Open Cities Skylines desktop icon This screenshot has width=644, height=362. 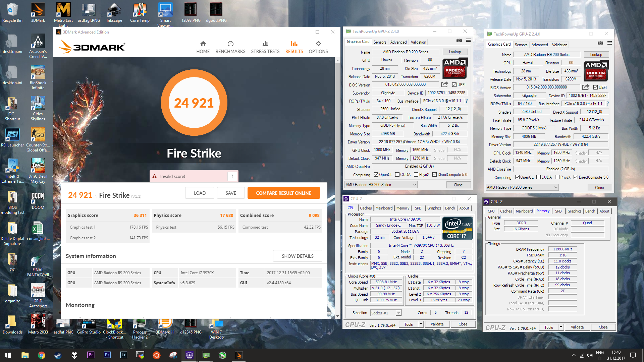(38, 108)
